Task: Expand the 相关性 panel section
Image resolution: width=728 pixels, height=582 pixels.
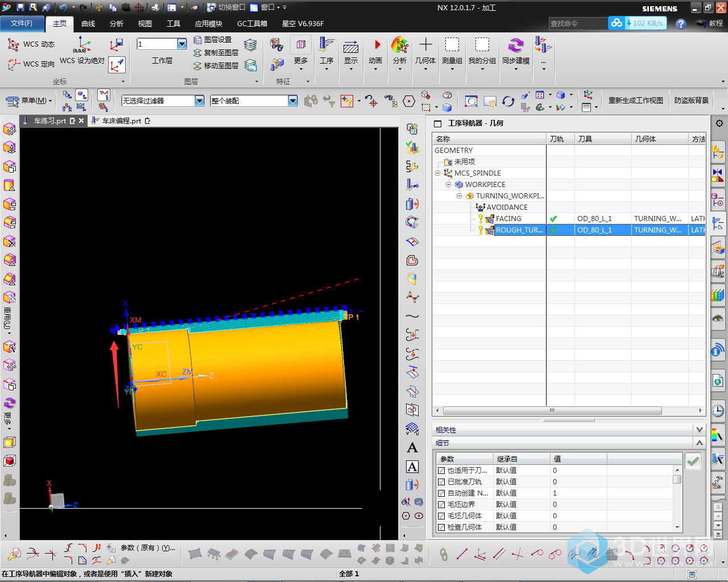Action: coord(700,430)
